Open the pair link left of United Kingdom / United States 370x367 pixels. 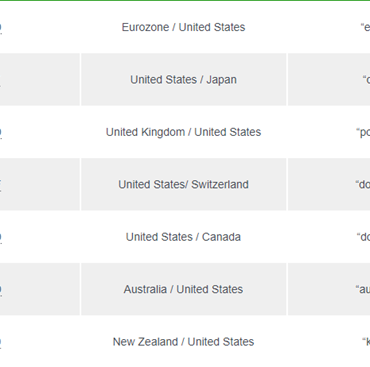[1, 133]
